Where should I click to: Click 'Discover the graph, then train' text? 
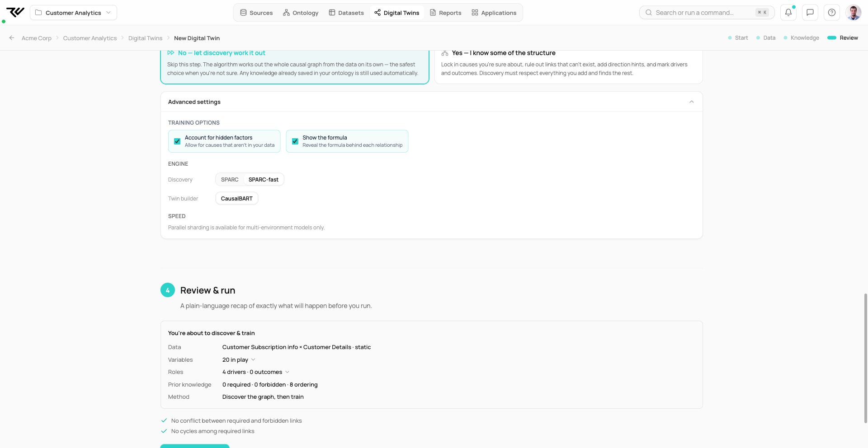click(263, 397)
